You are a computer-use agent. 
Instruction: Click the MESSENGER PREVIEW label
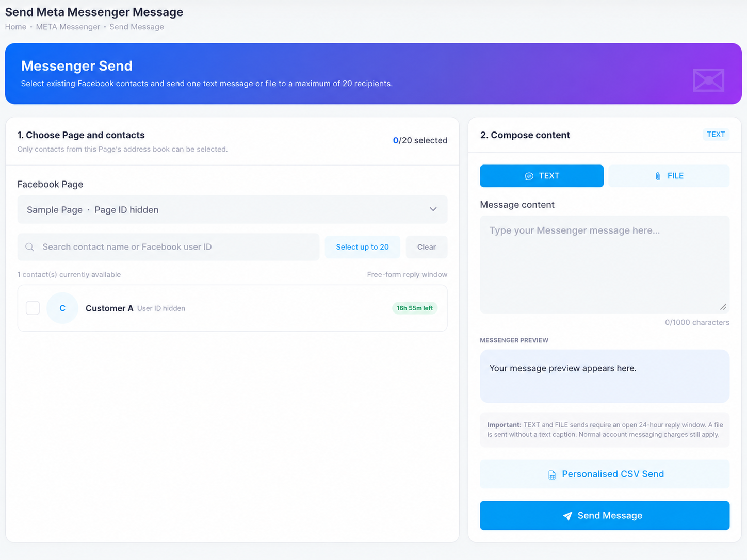point(514,340)
